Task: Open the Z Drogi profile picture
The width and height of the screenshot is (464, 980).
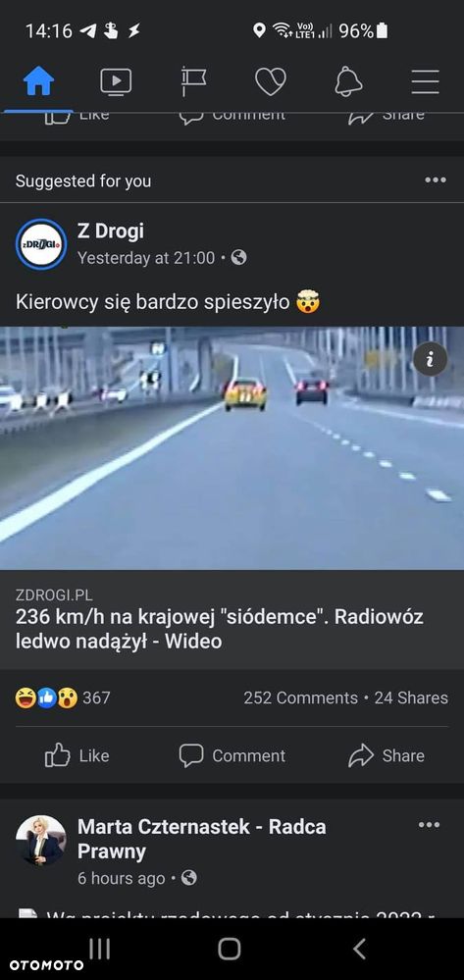Action: click(40, 243)
